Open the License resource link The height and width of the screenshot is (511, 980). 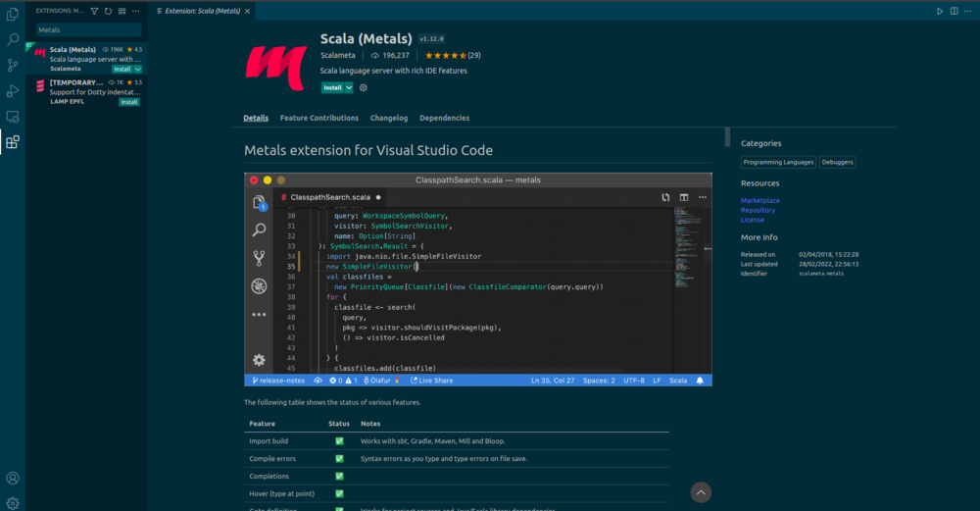click(x=753, y=220)
